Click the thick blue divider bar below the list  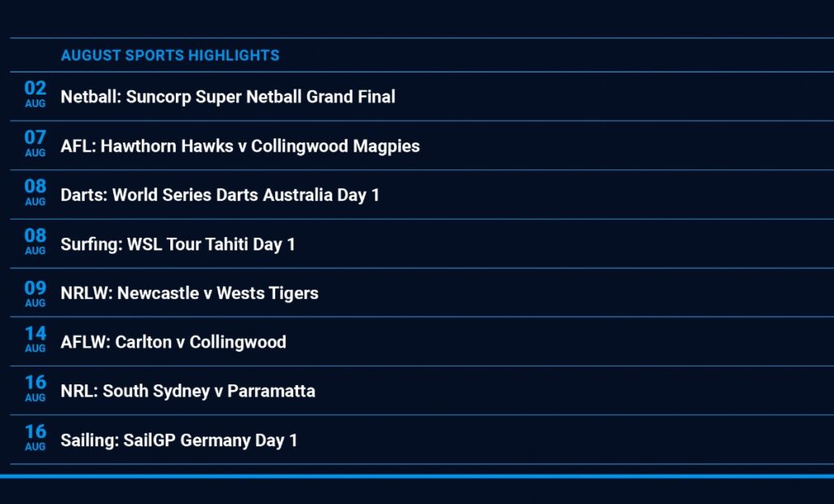coord(417,476)
